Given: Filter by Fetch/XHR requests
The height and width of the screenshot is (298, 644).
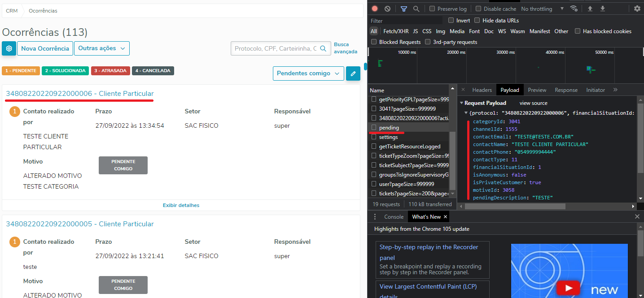Looking at the screenshot, I should [x=396, y=31].
